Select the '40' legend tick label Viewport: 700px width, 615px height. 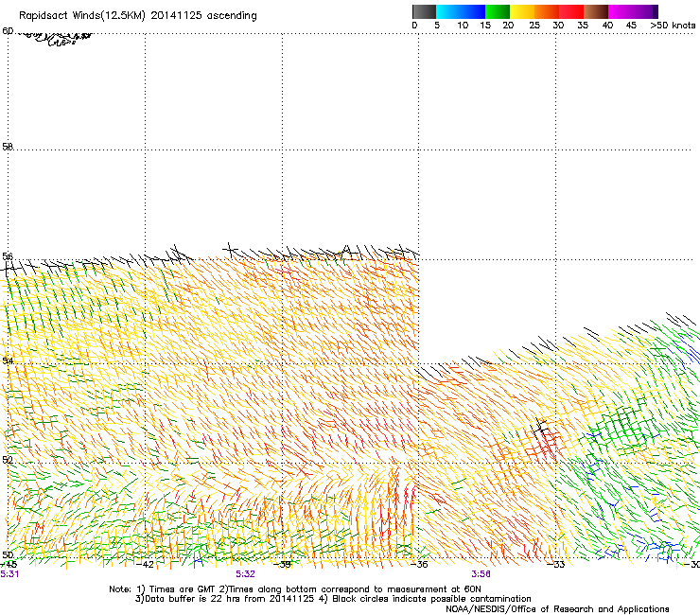tap(607, 26)
